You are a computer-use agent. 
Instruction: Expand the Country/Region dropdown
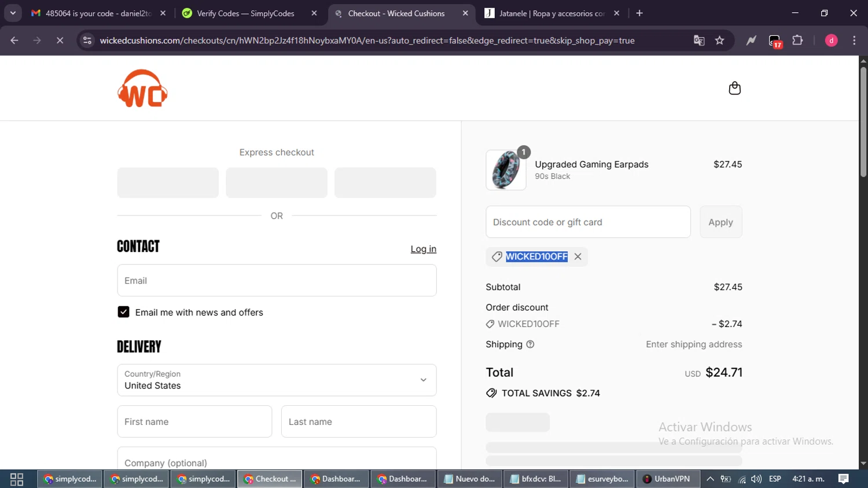277,380
